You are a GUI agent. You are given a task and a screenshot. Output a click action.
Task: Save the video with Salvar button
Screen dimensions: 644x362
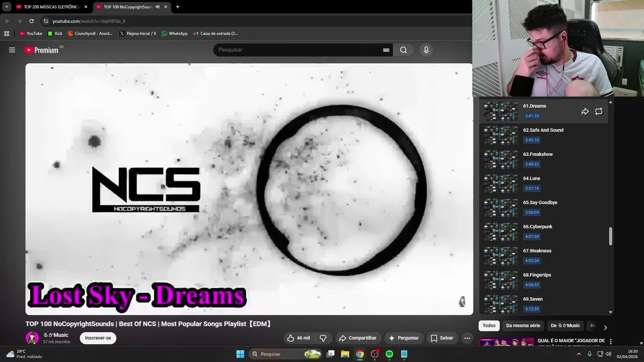click(x=442, y=338)
